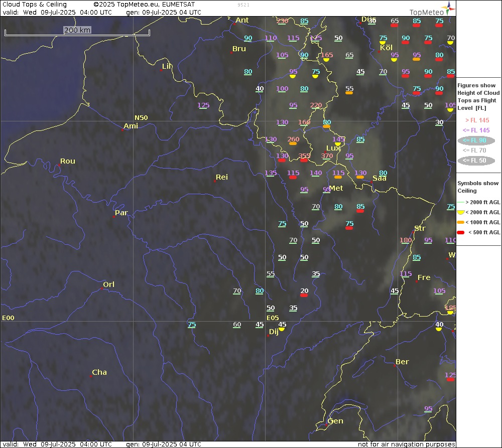502x448 pixels.
Task: Select the Lux city label
Action: point(333,148)
